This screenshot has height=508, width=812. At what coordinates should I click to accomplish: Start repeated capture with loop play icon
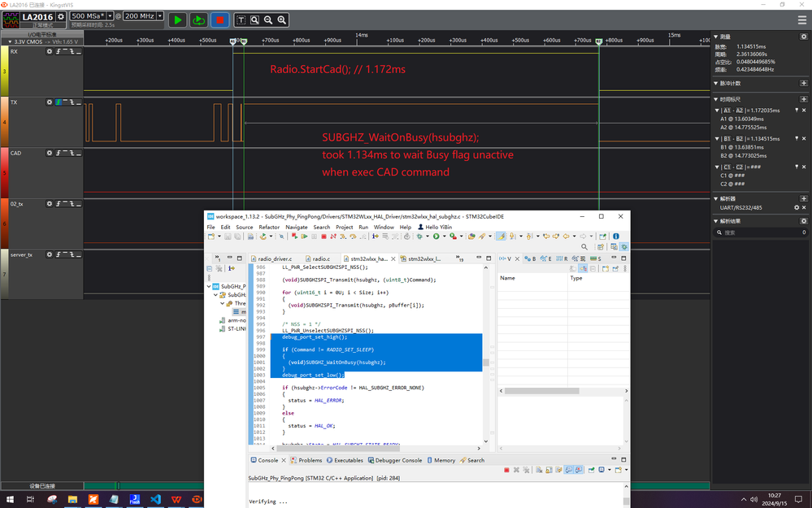pos(198,19)
